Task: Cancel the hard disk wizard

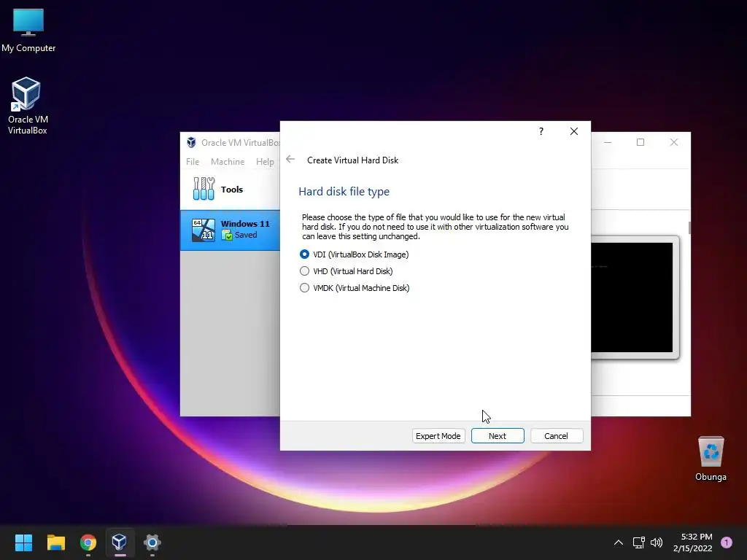Action: click(x=557, y=436)
